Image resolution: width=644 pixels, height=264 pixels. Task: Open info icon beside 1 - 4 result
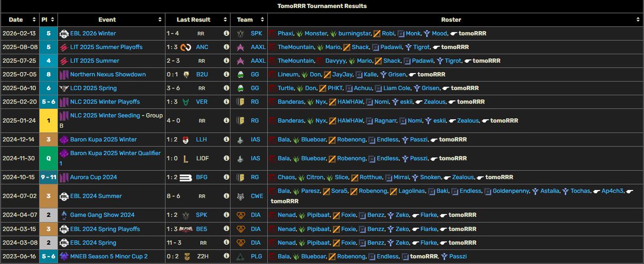(226, 33)
